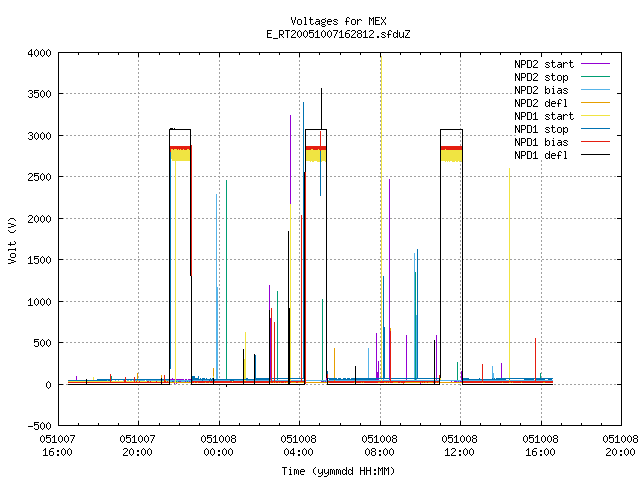Select the 'NPD1 defl' legend label

tap(541, 156)
